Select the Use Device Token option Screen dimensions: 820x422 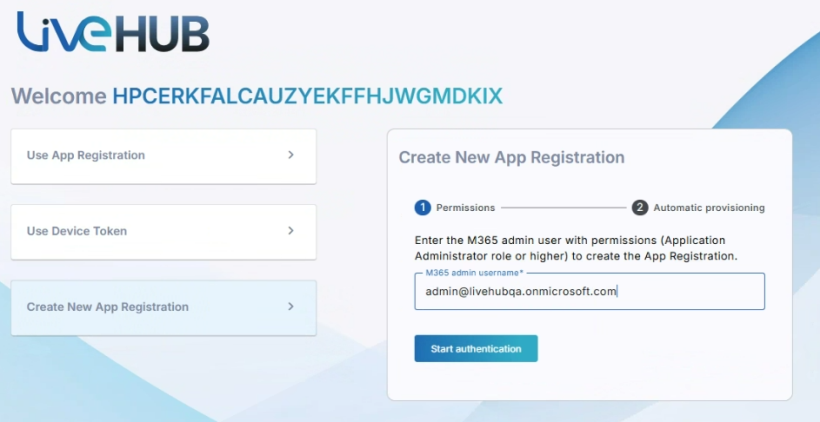pyautogui.click(x=76, y=231)
